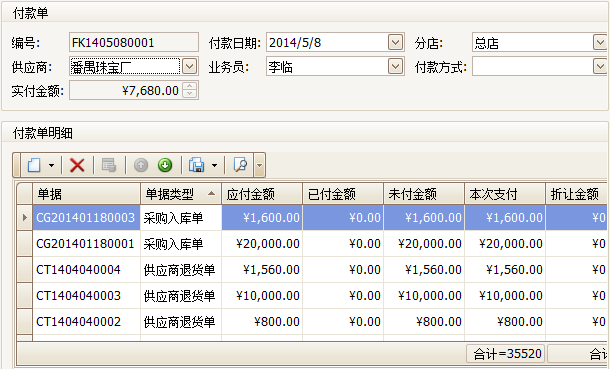610x369 pixels.
Task: Delete the selected row with red X
Action: pos(77,165)
